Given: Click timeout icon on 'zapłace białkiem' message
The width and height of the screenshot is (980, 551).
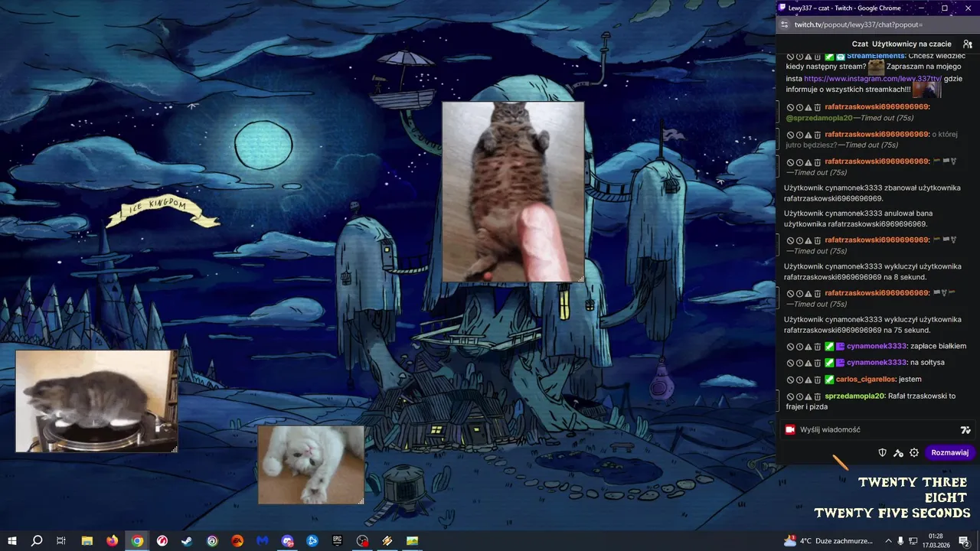Looking at the screenshot, I should 799,347.
